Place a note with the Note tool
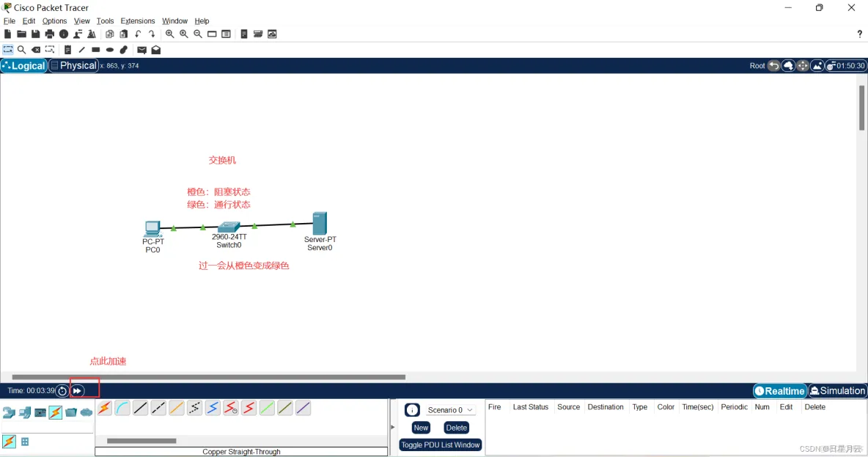Viewport: 868px width, 457px height. coord(67,50)
